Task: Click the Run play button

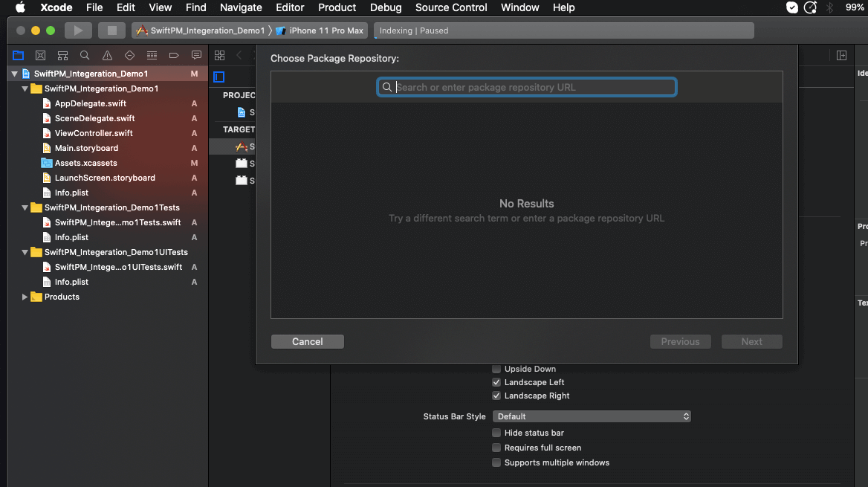Action: [x=78, y=30]
